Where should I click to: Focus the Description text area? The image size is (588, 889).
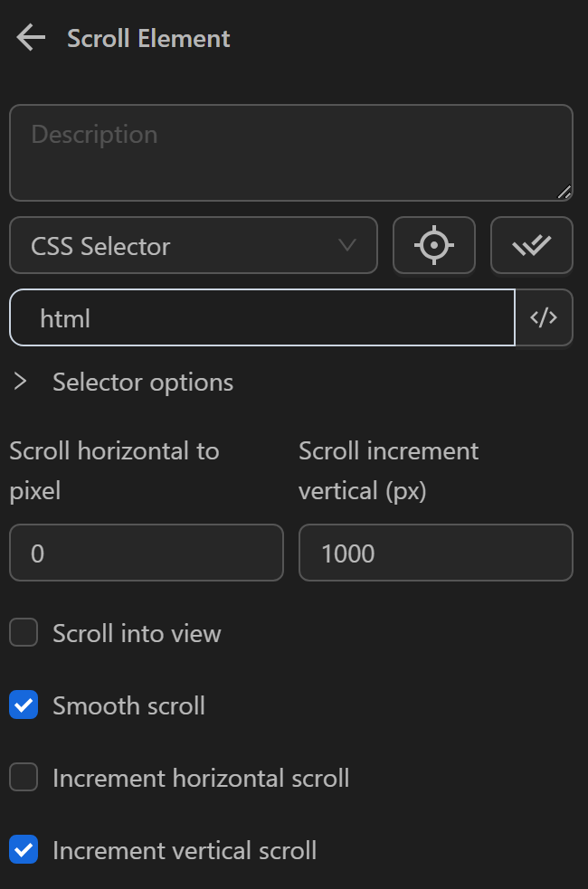(289, 152)
